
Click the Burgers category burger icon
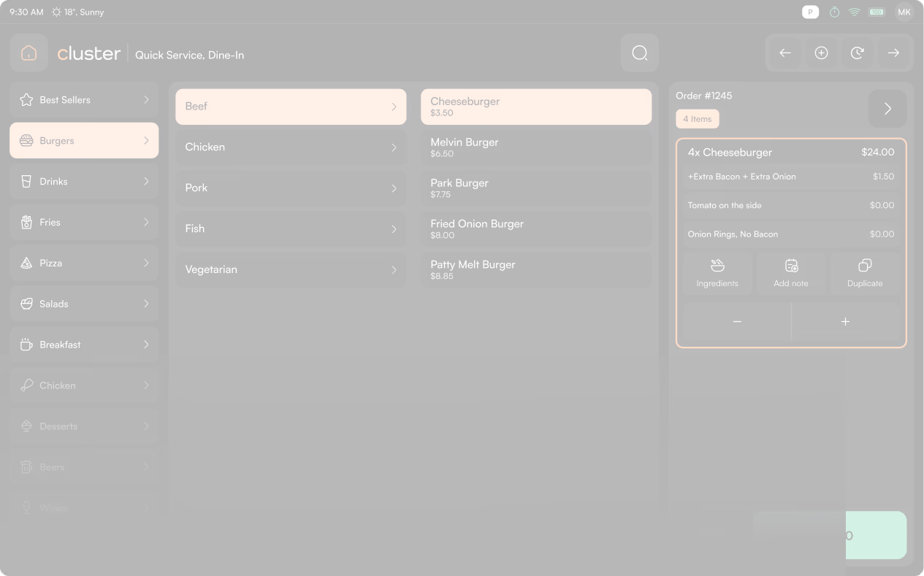pyautogui.click(x=26, y=141)
